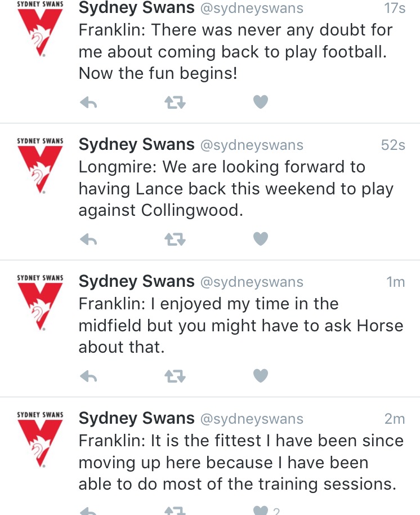Like the tweet about asking Horse

click(x=261, y=376)
